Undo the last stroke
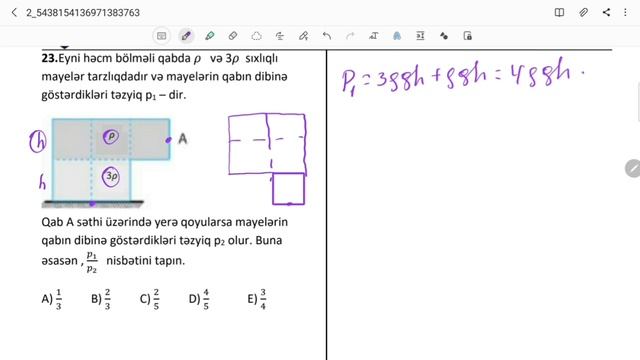 tap(327, 36)
